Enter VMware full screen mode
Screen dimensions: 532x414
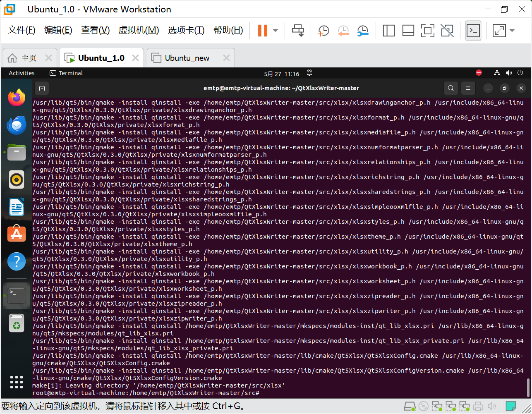pyautogui.click(x=427, y=30)
